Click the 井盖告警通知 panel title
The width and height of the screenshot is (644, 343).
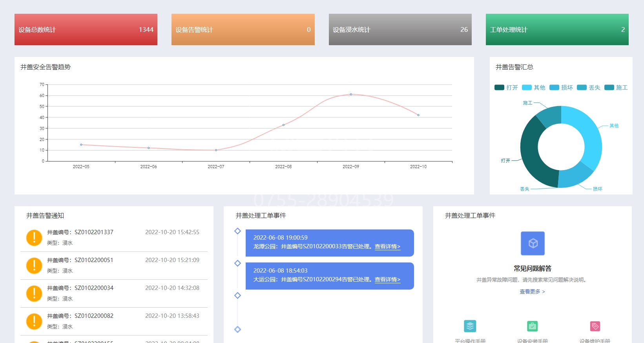point(45,216)
